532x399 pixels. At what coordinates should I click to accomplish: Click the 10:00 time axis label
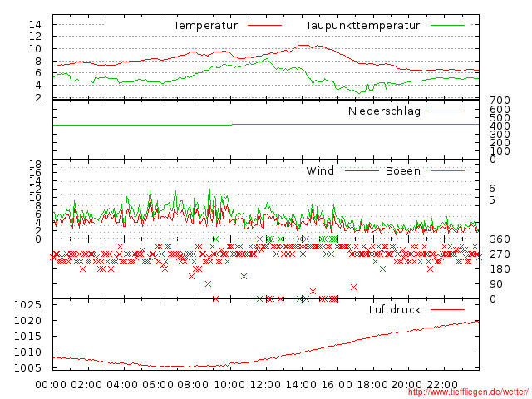coord(229,385)
